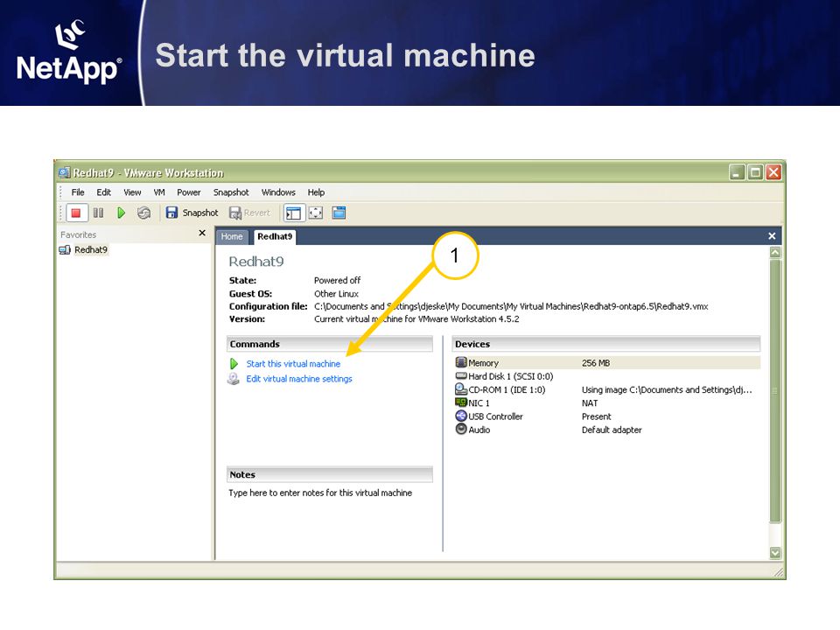
Task: Click Edit virtual machine settings link
Action: pos(299,379)
